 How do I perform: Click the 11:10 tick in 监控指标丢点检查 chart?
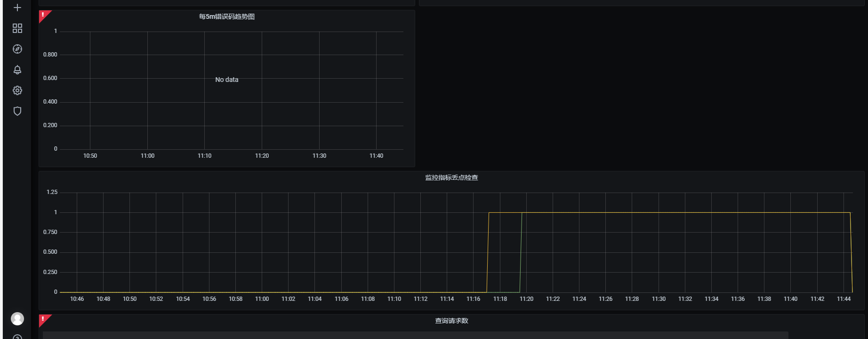coord(394,299)
